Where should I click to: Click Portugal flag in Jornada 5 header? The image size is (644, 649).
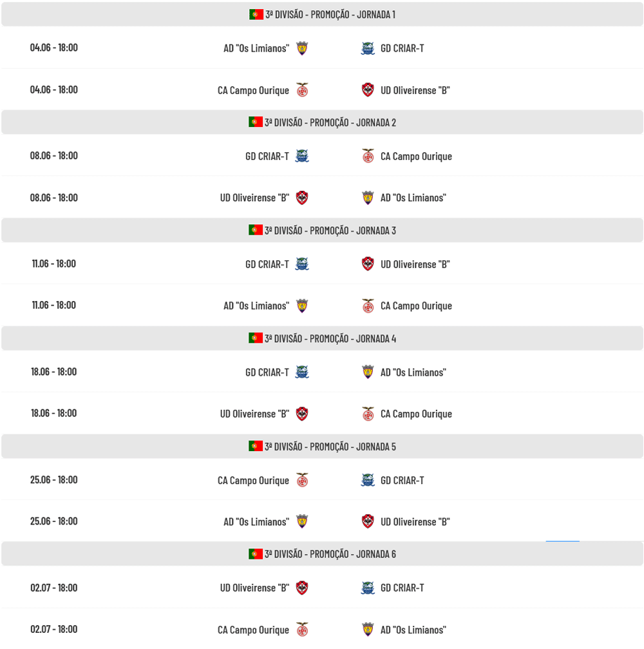coord(256,446)
